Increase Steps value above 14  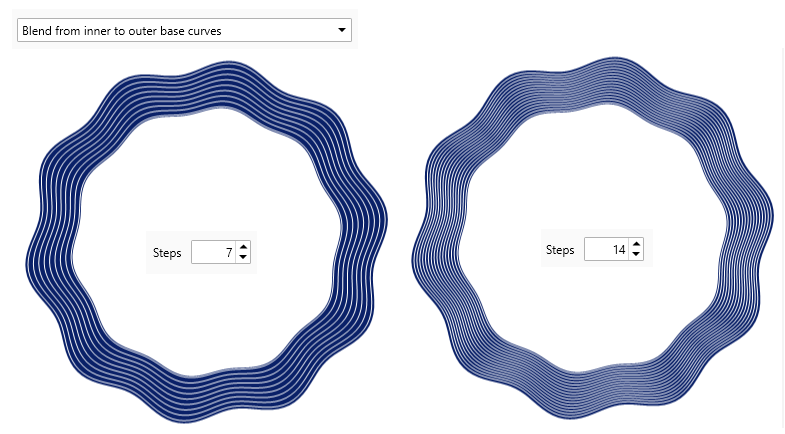[x=636, y=244]
